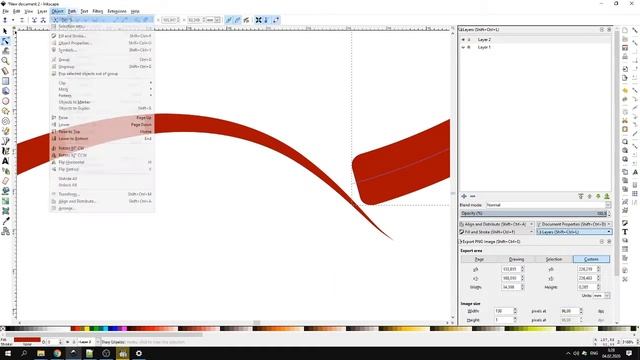The image size is (640, 360).
Task: Choose Flip Horizontal menu entry
Action: pyautogui.click(x=102, y=162)
